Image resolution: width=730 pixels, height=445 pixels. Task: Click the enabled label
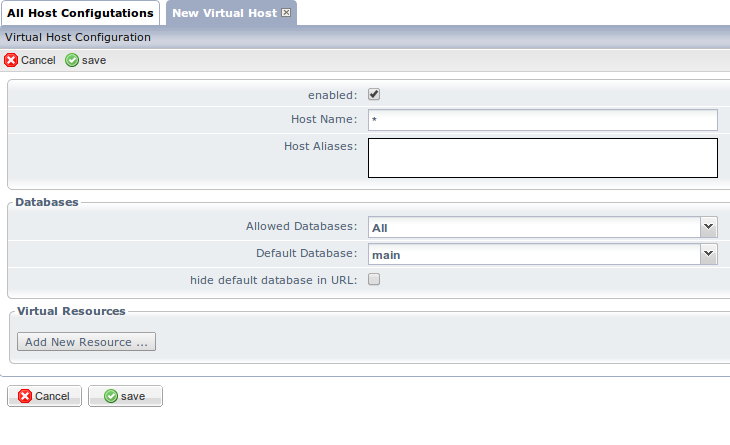click(332, 95)
